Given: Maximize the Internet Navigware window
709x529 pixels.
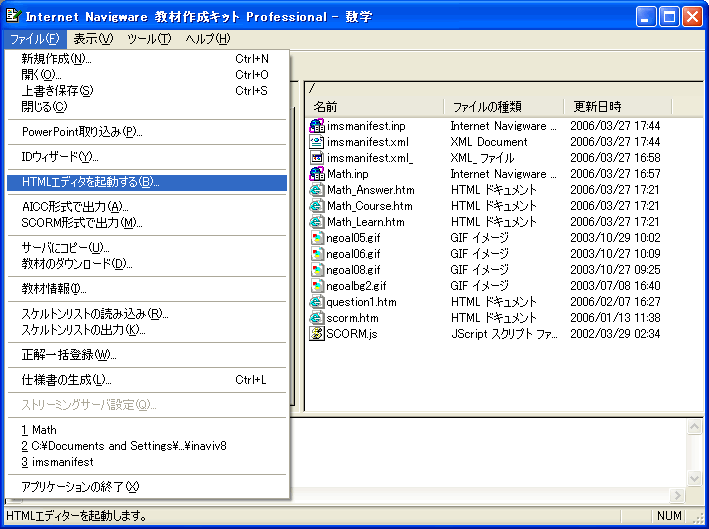Looking at the screenshot, I should click(x=669, y=17).
